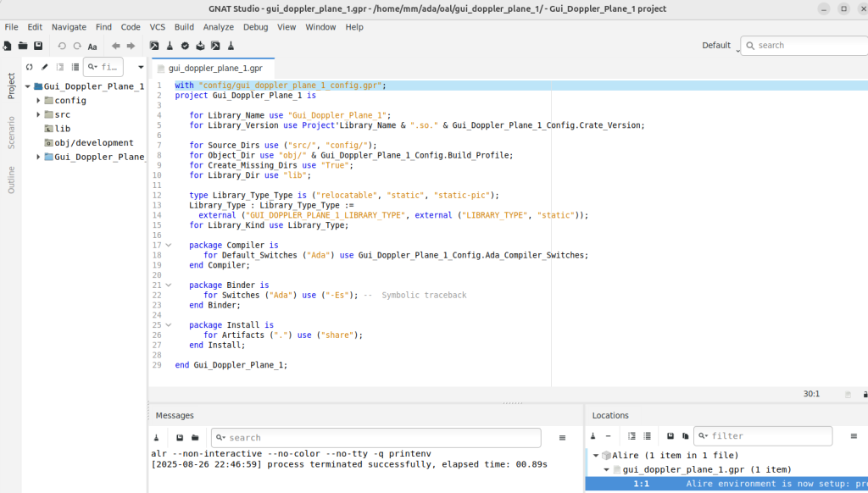The height and width of the screenshot is (493, 868).
Task: Click the 30:1 cursor position indicator
Action: tap(811, 394)
